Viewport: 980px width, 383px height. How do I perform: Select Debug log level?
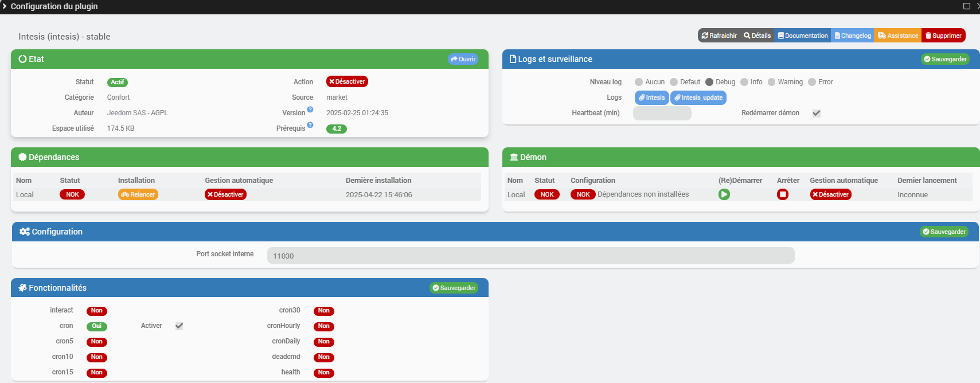tap(709, 82)
